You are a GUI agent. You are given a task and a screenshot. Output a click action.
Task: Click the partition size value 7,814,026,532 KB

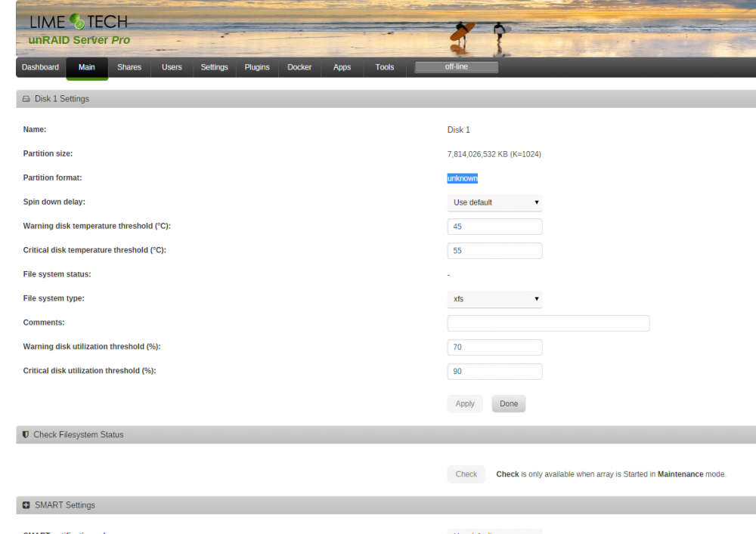[494, 154]
